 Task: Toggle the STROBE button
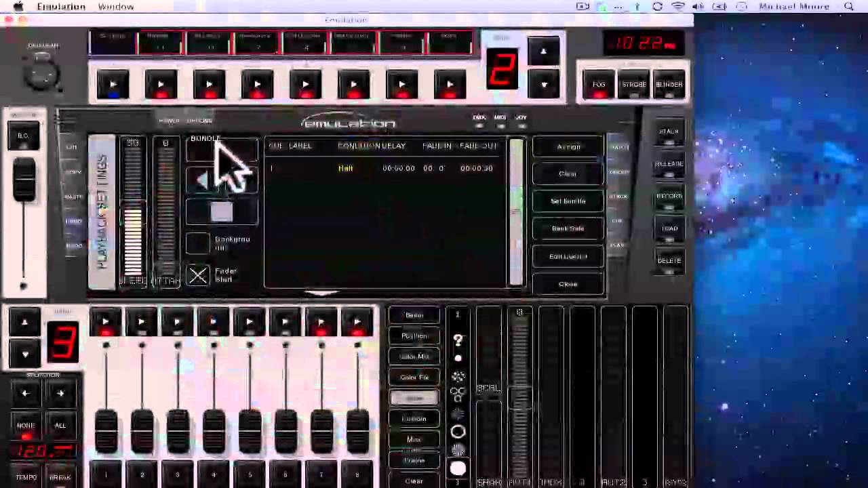634,85
